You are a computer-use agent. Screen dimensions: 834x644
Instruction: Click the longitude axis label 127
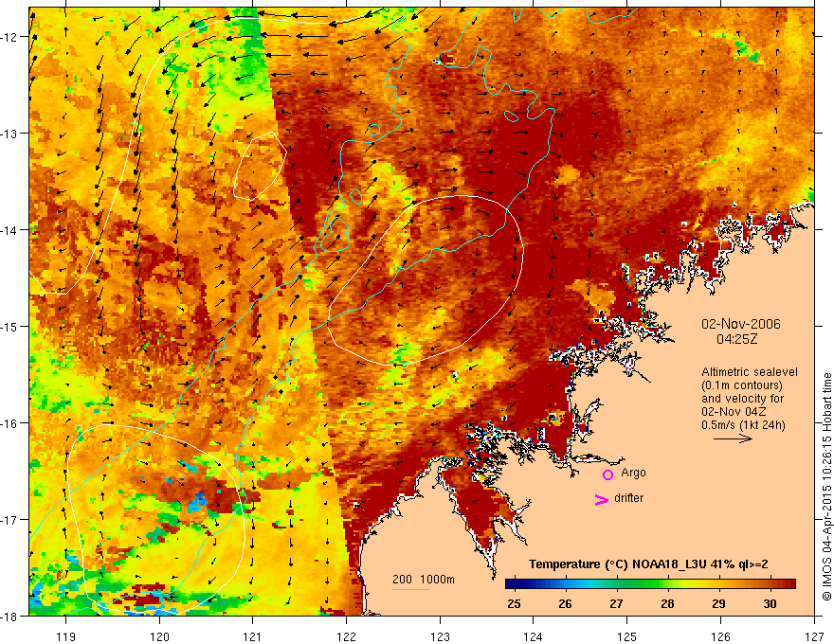click(x=814, y=636)
